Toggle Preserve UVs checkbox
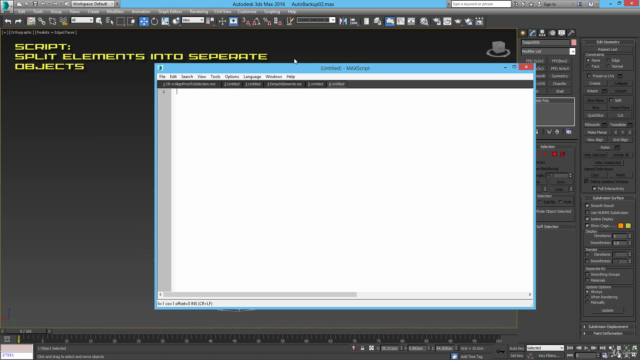This screenshot has height=360, width=640. (589, 76)
